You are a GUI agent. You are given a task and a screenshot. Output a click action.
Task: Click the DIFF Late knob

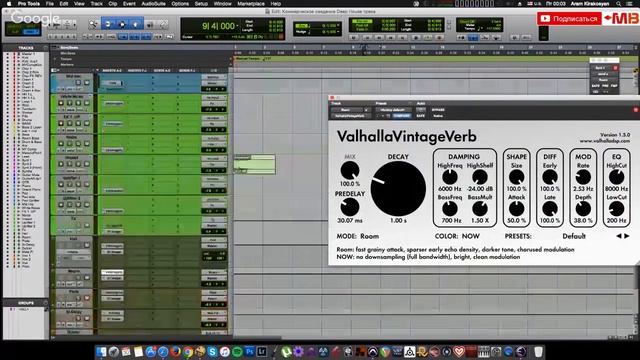click(x=550, y=209)
